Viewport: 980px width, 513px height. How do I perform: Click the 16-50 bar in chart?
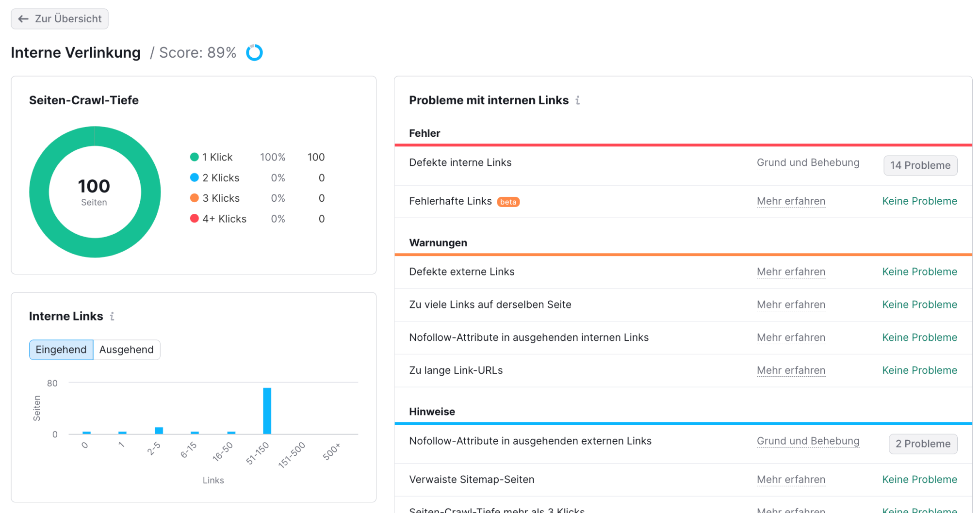point(231,433)
